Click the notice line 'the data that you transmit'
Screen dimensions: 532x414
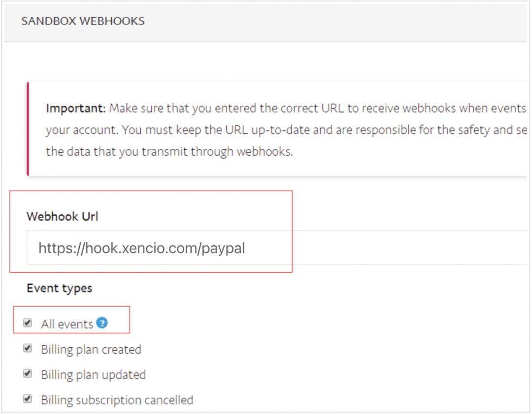[x=169, y=152]
